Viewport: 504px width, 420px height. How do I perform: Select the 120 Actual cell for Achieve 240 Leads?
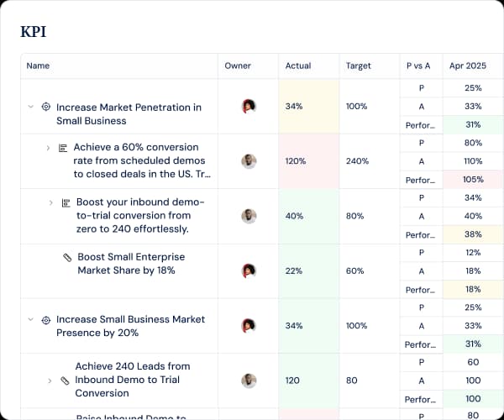[x=309, y=381]
